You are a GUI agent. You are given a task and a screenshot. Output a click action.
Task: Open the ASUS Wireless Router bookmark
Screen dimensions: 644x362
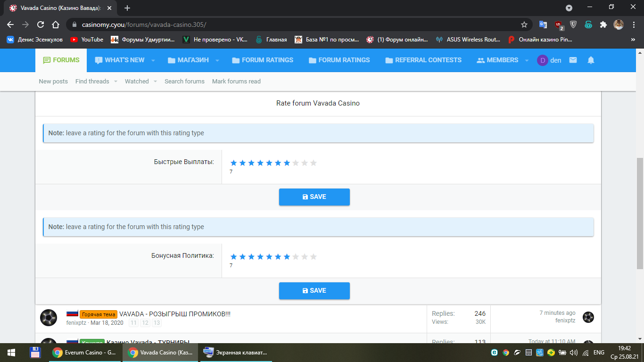tap(468, 40)
